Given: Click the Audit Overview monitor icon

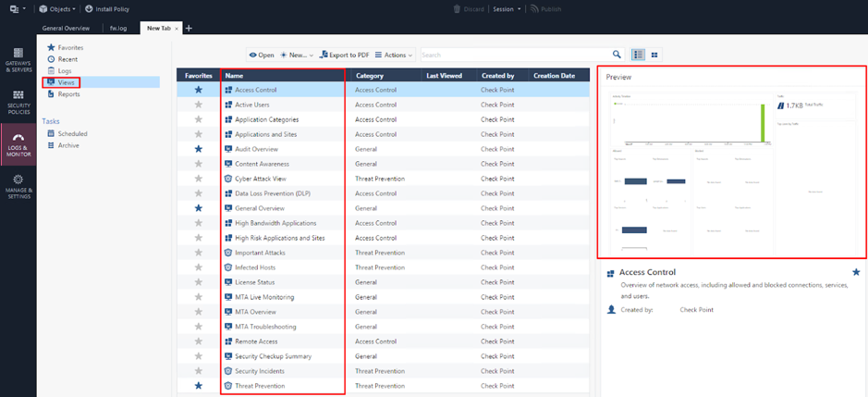Looking at the screenshot, I should (x=228, y=149).
